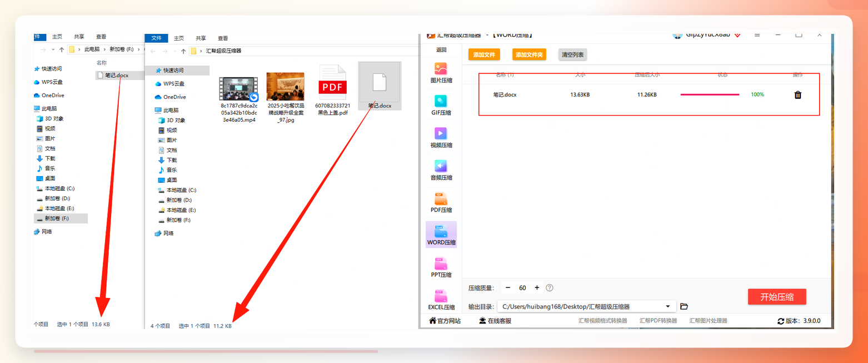868x363 pixels.
Task: Go forward in the 汇帮超级压缩器 explorer window
Action: point(164,51)
